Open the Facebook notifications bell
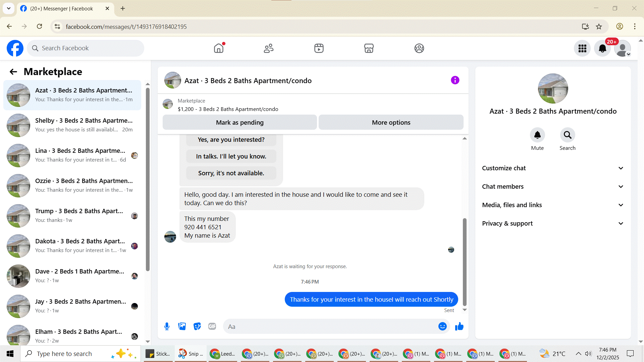Viewport: 644px width, 362px height. pos(602,48)
